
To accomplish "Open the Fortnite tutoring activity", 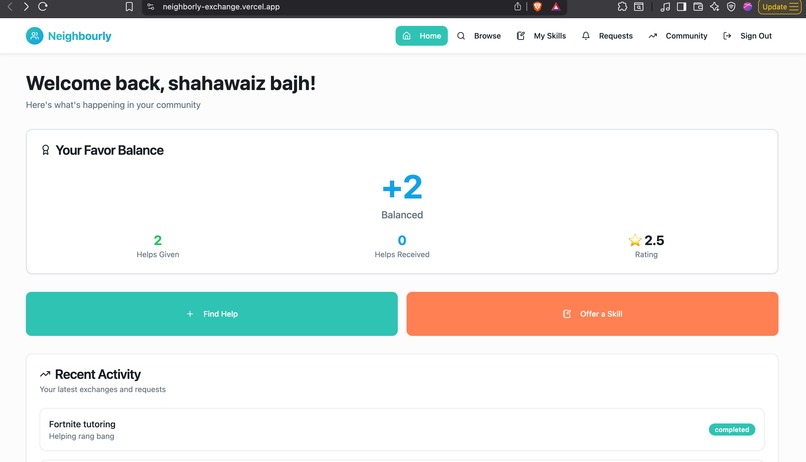I will point(402,430).
